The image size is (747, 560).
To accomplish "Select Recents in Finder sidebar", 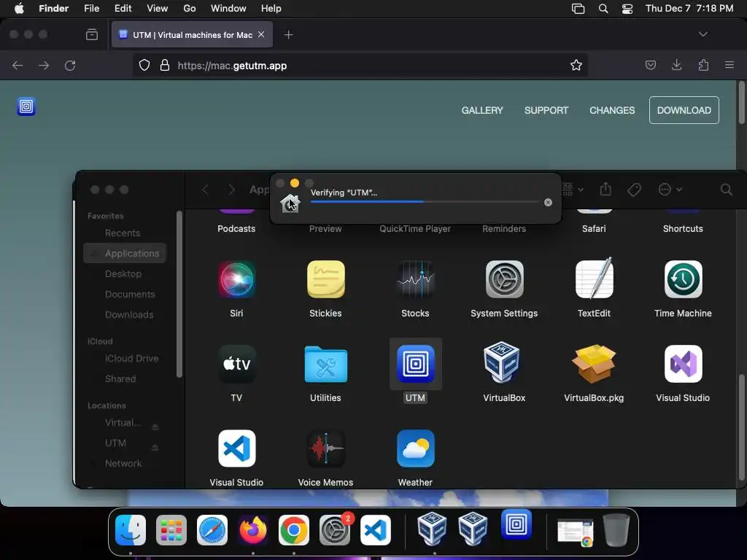I will [123, 233].
